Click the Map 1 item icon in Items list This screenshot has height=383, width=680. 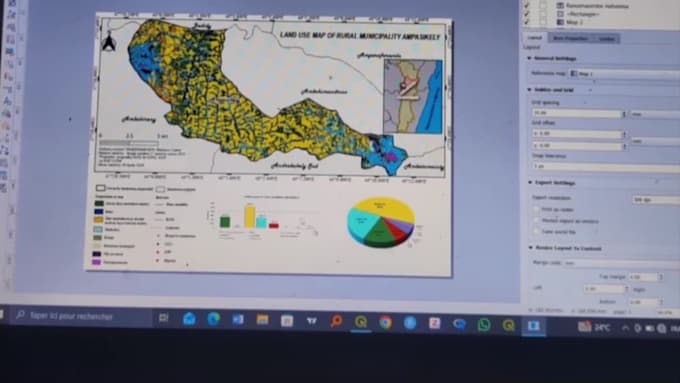point(560,22)
